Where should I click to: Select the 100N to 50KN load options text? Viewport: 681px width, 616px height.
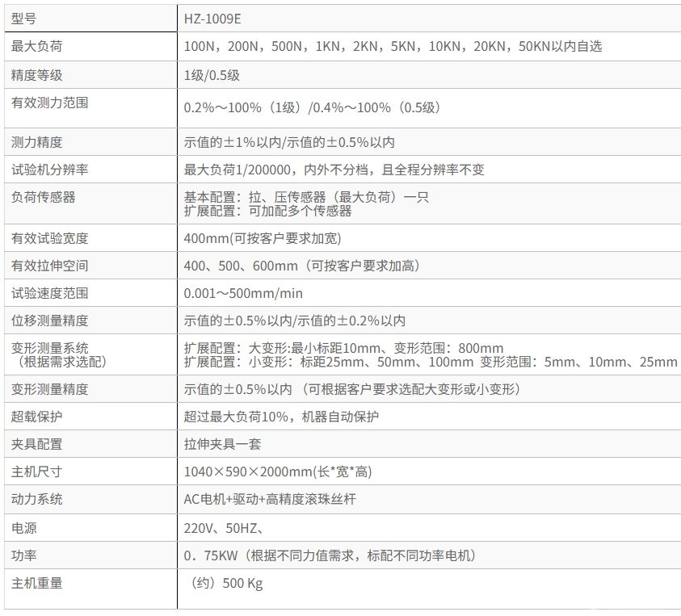point(393,46)
